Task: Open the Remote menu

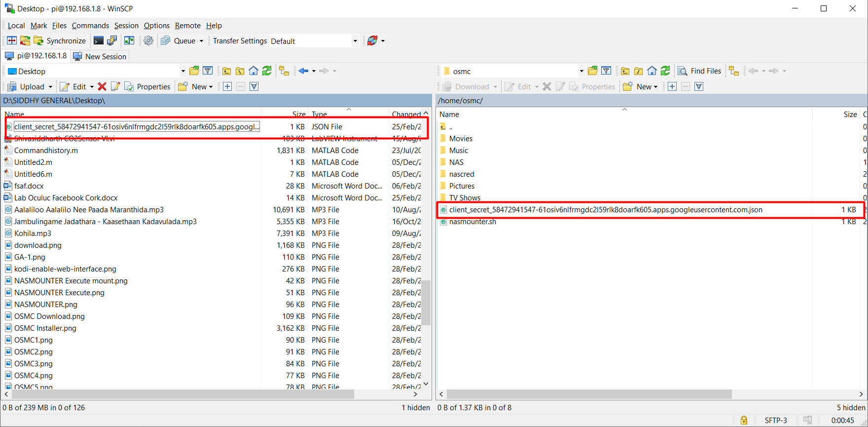Action: pyautogui.click(x=187, y=26)
